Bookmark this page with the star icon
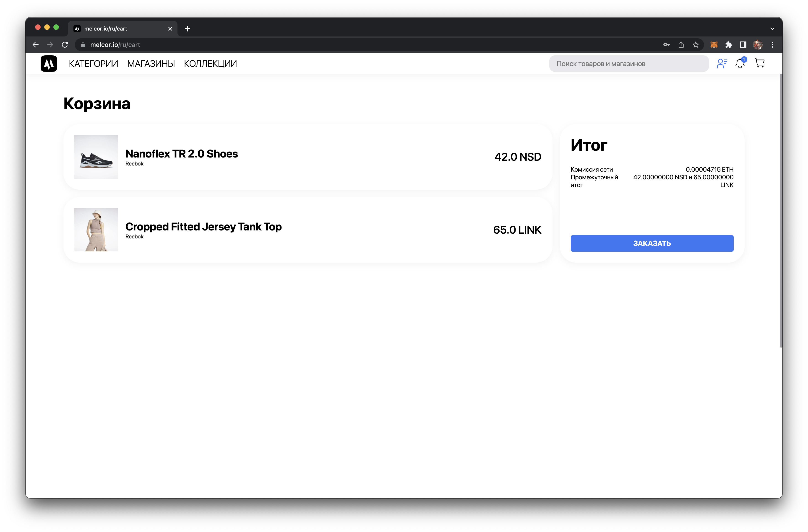This screenshot has width=808, height=532. 696,45
